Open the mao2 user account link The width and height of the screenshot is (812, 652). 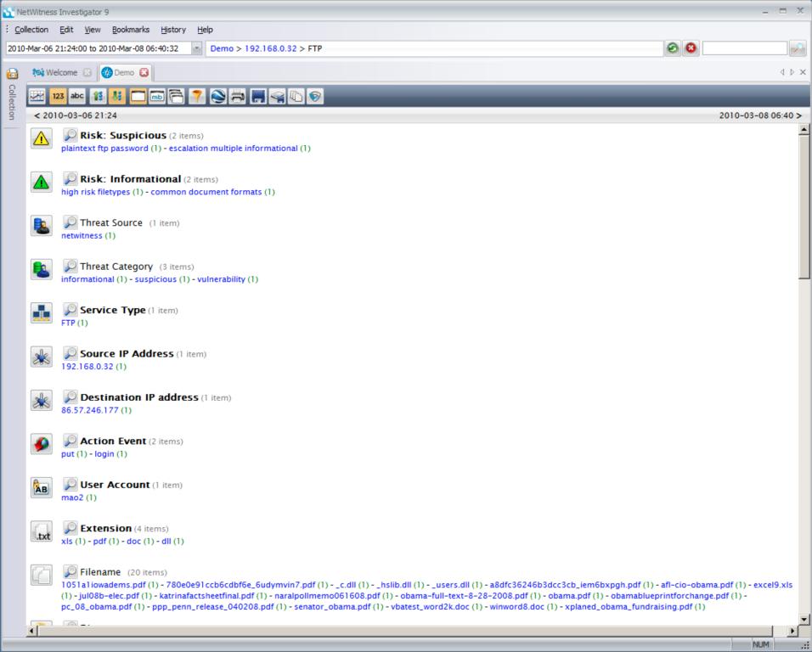72,497
